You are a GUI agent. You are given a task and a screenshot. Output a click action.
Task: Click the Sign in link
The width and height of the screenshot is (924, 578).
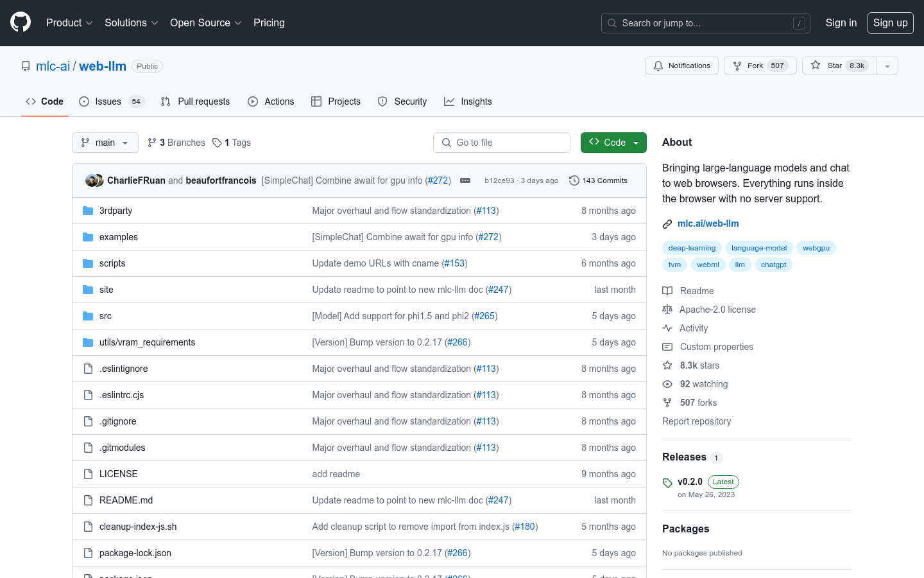[841, 23]
